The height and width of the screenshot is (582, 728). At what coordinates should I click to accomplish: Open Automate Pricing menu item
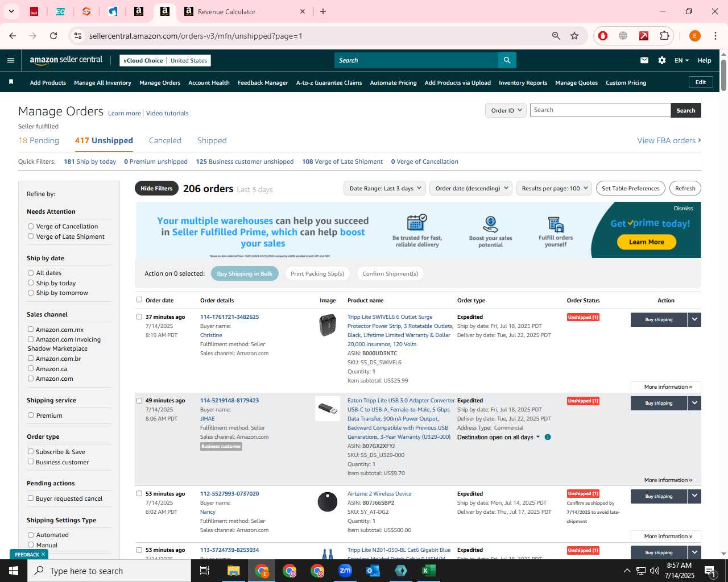393,82
